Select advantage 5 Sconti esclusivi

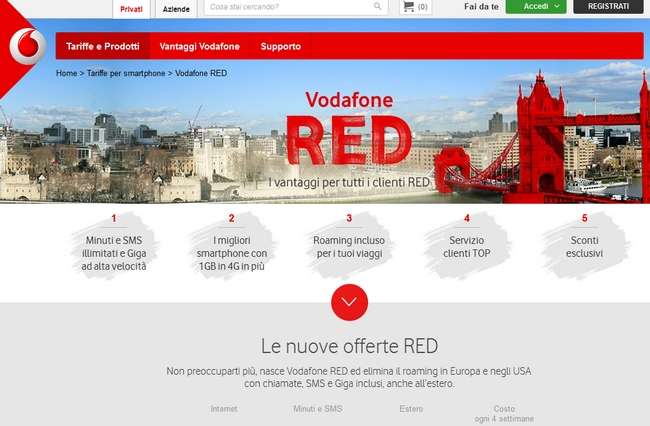click(x=585, y=244)
